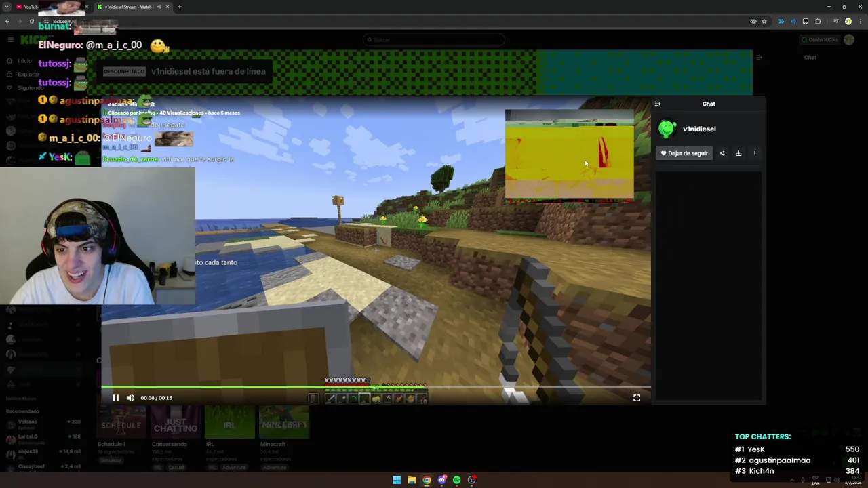Open Schedule I category thumbnail
868x488 pixels.
pyautogui.click(x=121, y=422)
